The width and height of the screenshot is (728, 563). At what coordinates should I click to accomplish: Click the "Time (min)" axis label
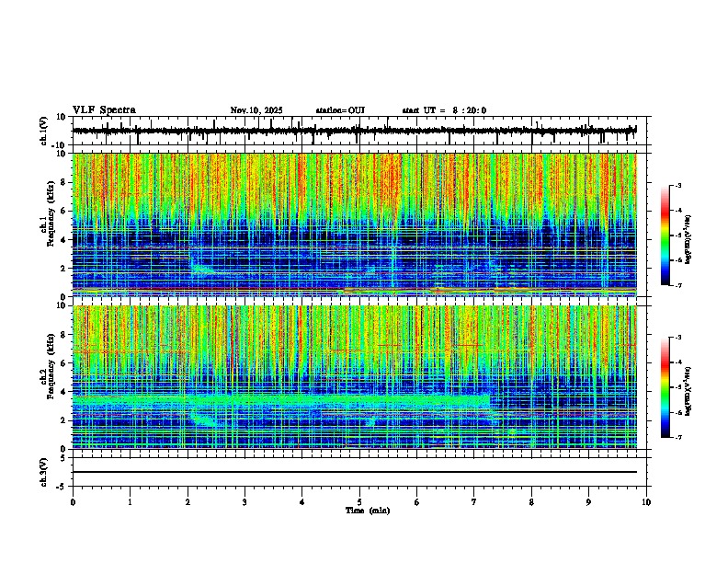coord(368,511)
